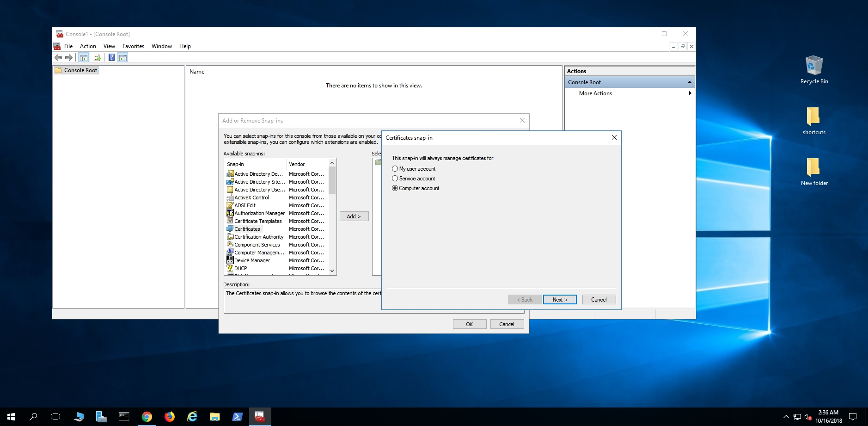Open the Favorites menu
This screenshot has height=426, width=868.
133,46
